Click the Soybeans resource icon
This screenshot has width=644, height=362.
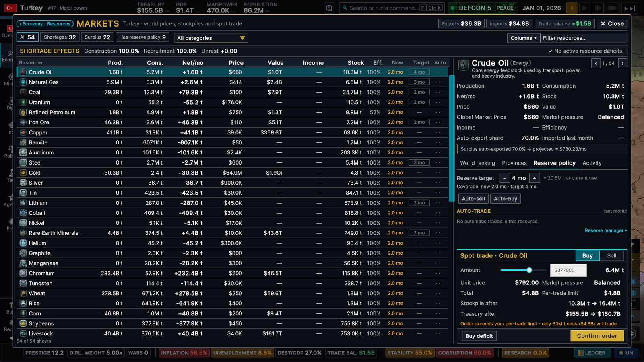(x=23, y=323)
